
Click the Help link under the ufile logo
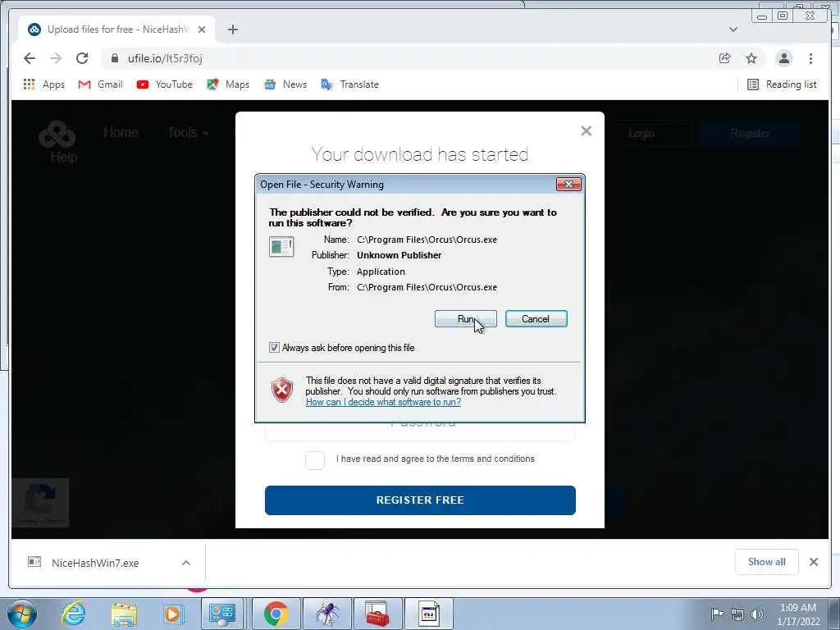pyautogui.click(x=64, y=157)
